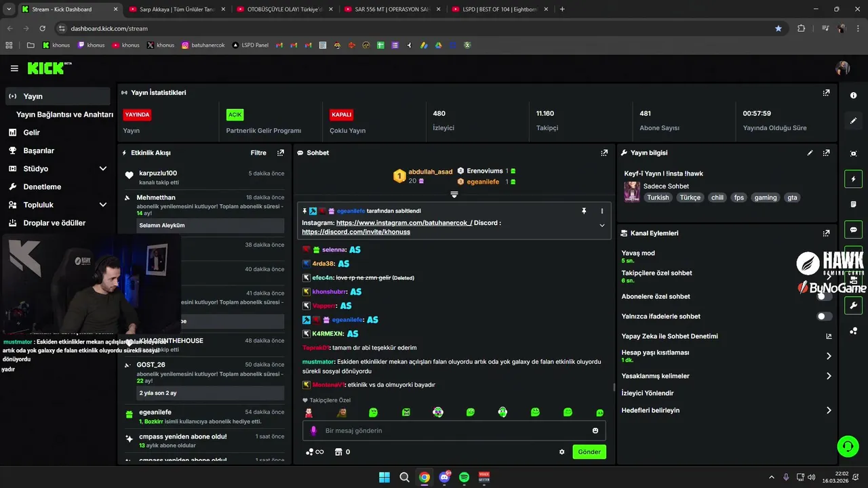Image resolution: width=868 pixels, height=488 pixels.
Task: Toggle Yalnızca ifadelerle sohbet switch
Action: 824,317
